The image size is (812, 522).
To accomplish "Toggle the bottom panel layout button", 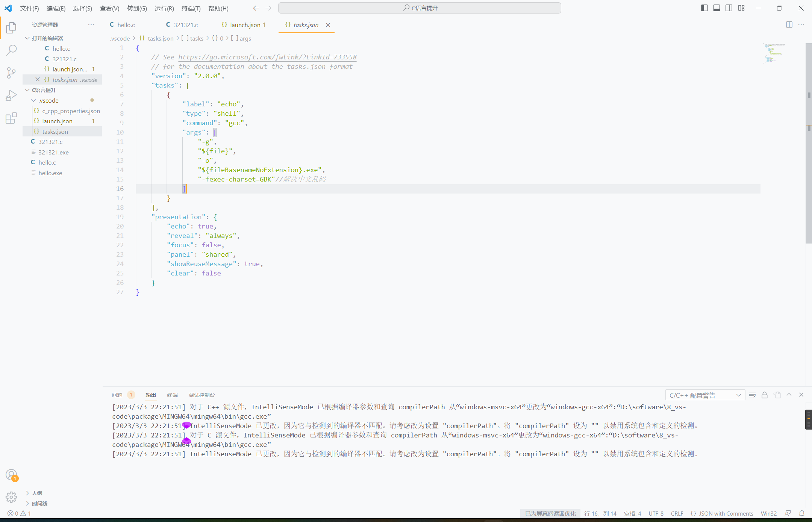I will point(717,8).
